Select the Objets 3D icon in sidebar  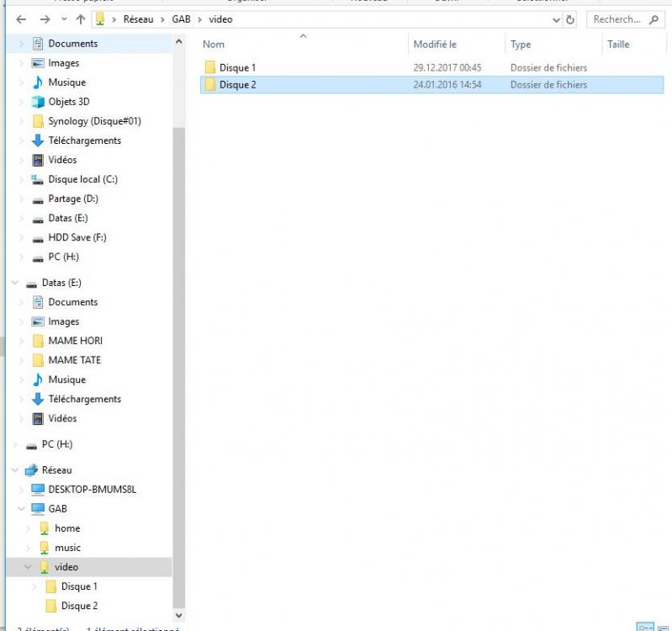click(38, 102)
